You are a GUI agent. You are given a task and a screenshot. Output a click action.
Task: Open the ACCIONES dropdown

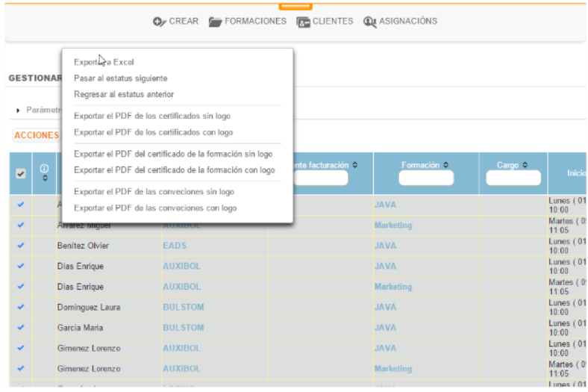coord(36,135)
